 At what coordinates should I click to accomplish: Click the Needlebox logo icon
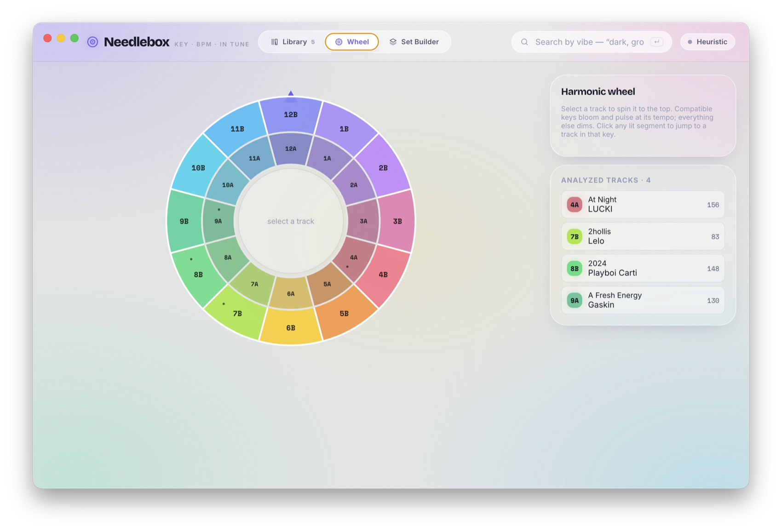92,42
